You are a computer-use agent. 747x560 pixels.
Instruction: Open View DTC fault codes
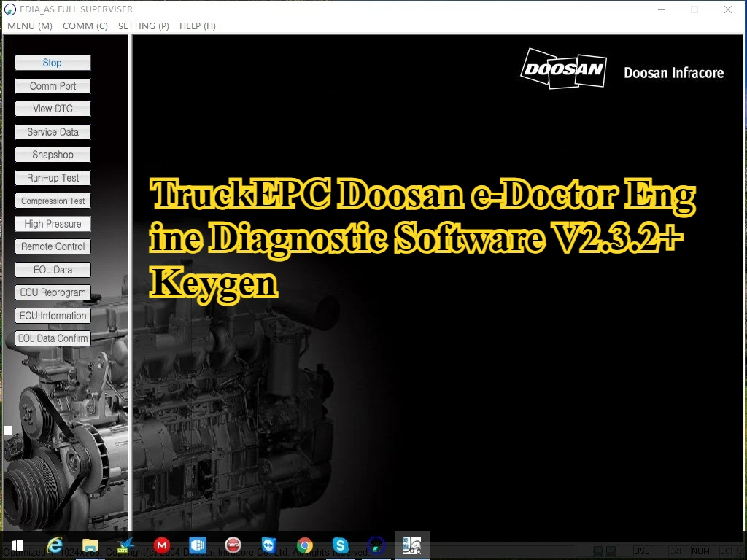click(53, 109)
